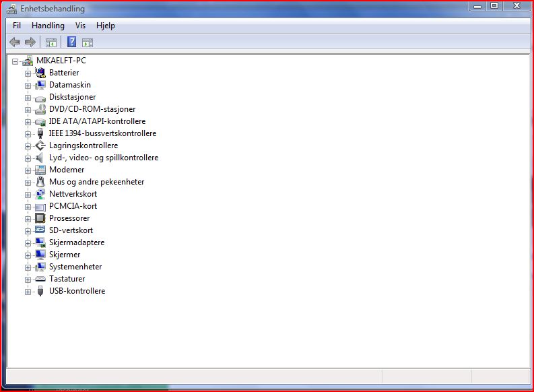Select the Lagringskontrollere label
Viewport: 534px width, 392px height.
tap(84, 145)
